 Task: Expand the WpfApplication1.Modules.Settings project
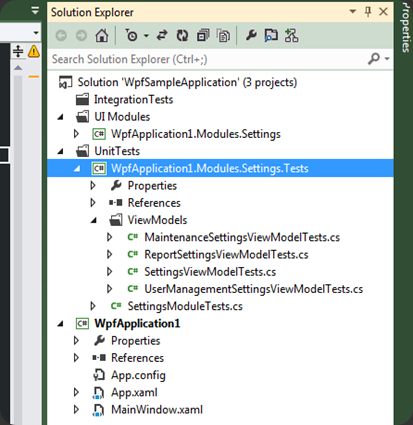(x=76, y=134)
